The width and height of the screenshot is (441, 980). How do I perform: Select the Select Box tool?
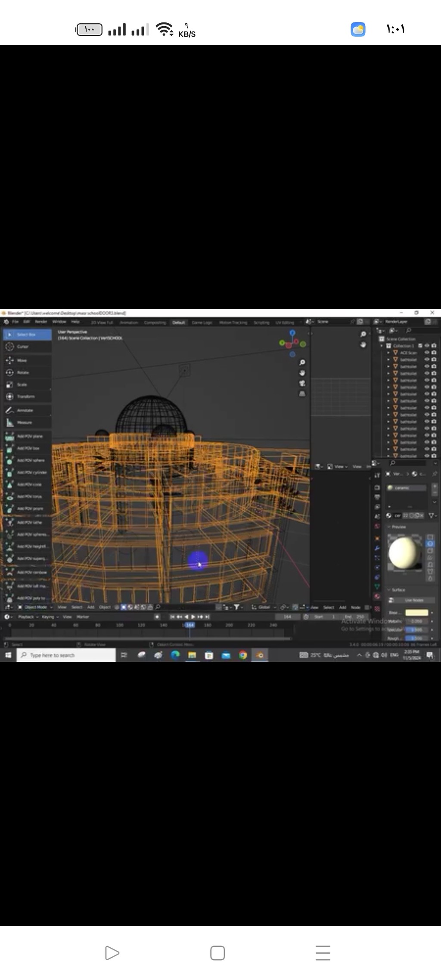pyautogui.click(x=27, y=335)
